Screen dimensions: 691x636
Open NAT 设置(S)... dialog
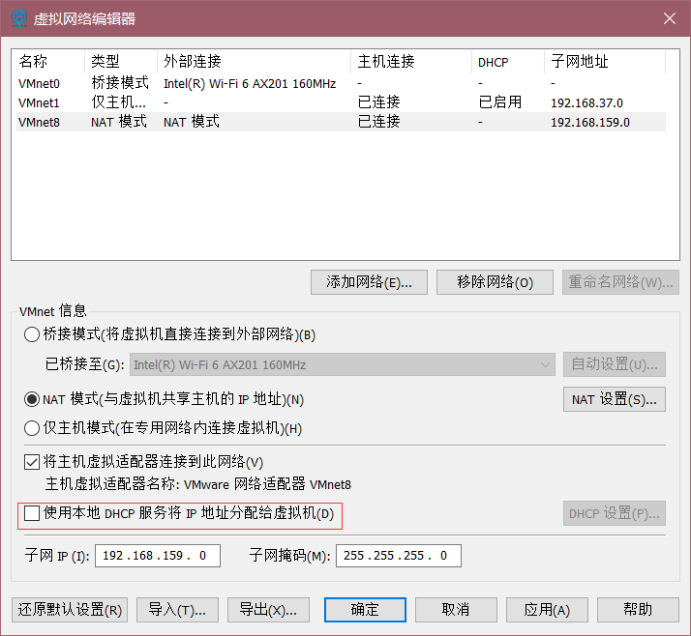pyautogui.click(x=614, y=399)
